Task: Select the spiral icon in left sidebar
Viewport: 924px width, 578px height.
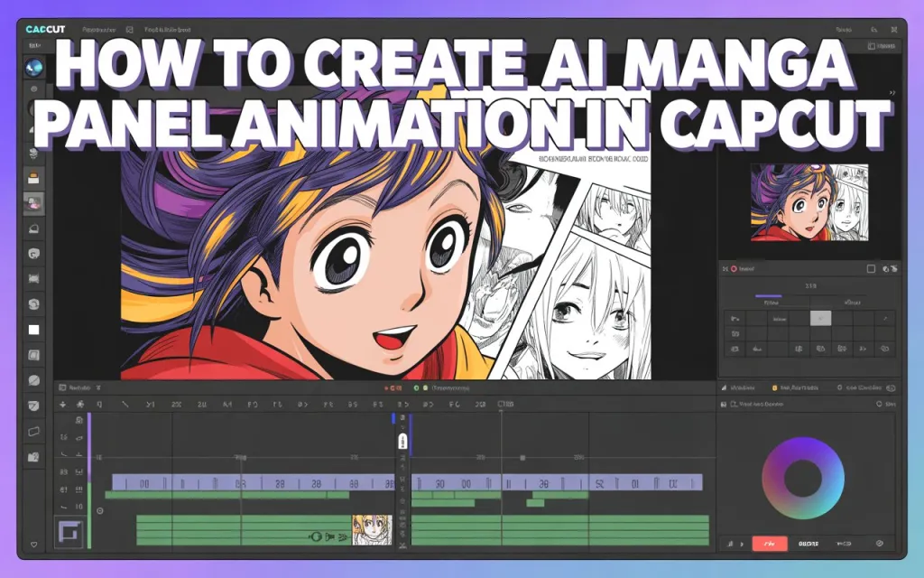Action: pos(33,304)
